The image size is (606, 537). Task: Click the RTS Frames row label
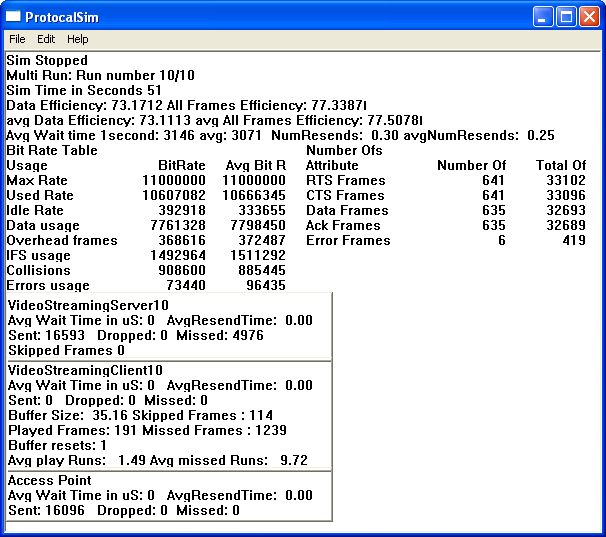click(x=345, y=181)
